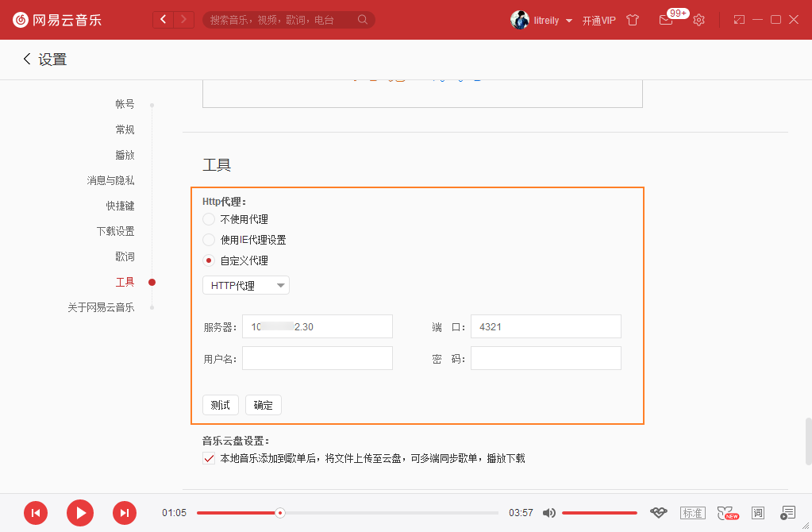Mute the volume speaker icon

[x=548, y=513]
